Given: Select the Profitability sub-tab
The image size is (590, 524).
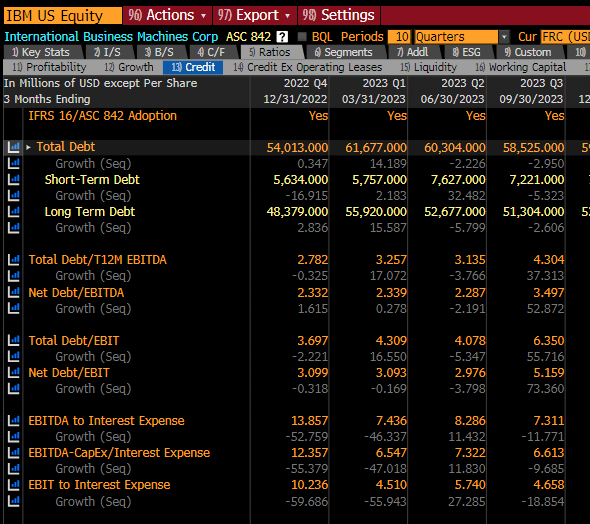Looking at the screenshot, I should (x=49, y=67).
